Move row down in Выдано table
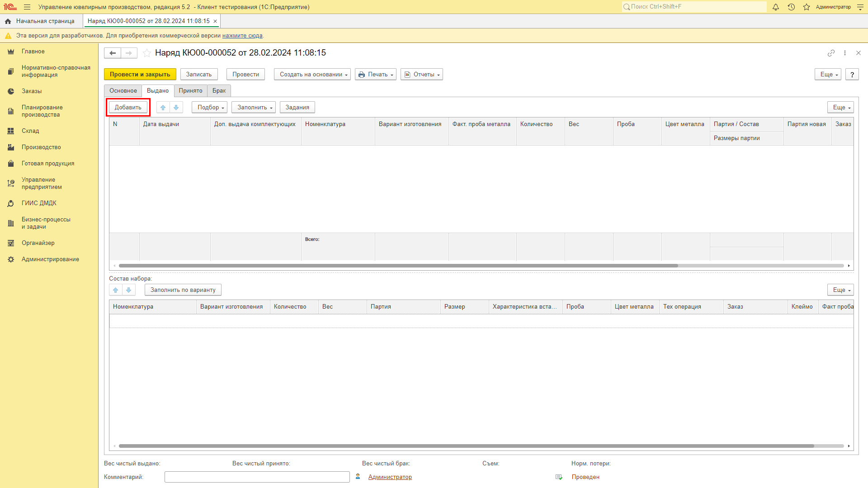 pos(176,107)
